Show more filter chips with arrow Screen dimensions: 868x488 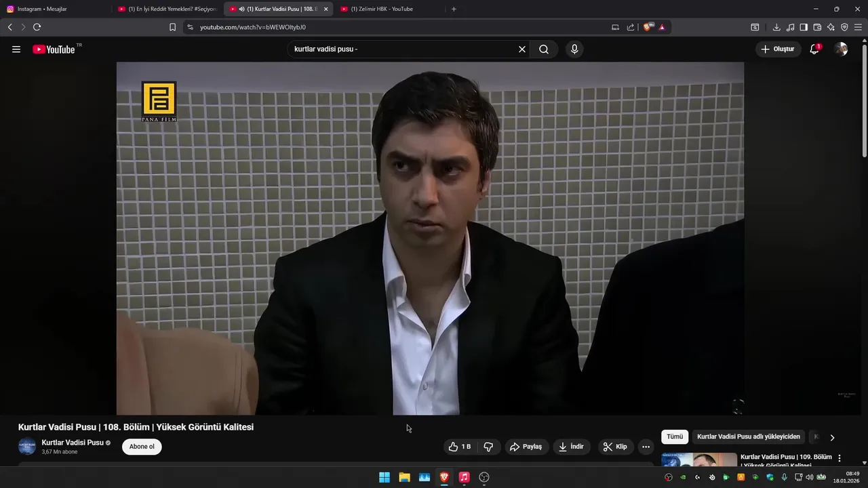832,437
